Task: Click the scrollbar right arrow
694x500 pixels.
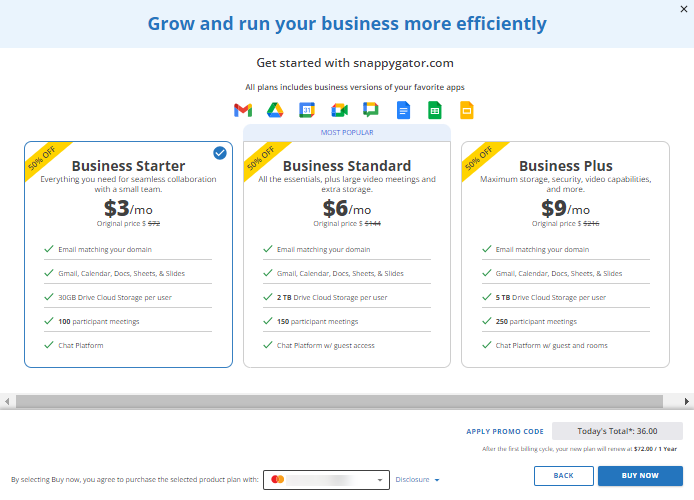Action: coord(686,401)
